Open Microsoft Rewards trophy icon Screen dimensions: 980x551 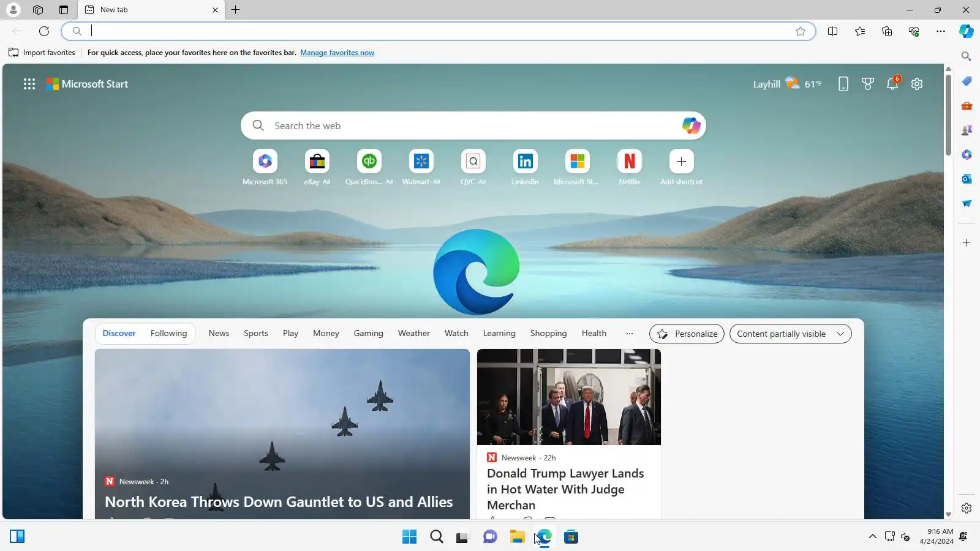pos(868,84)
